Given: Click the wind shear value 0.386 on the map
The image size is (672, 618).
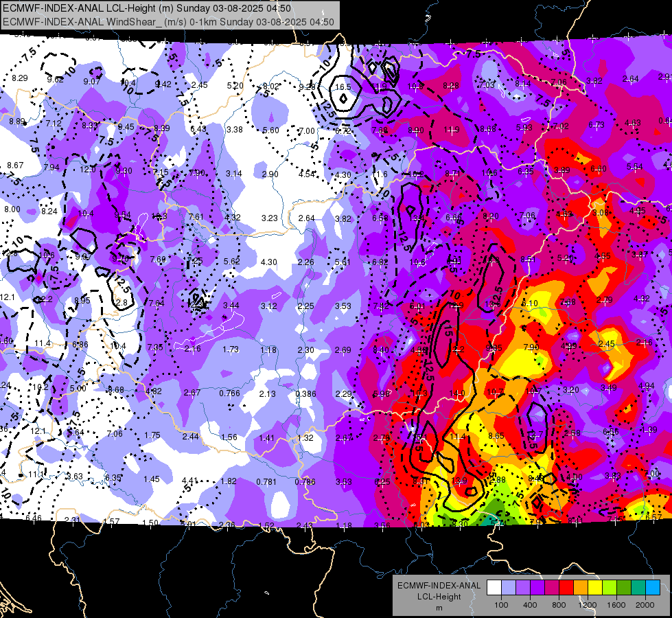Looking at the screenshot, I should pos(305,393).
